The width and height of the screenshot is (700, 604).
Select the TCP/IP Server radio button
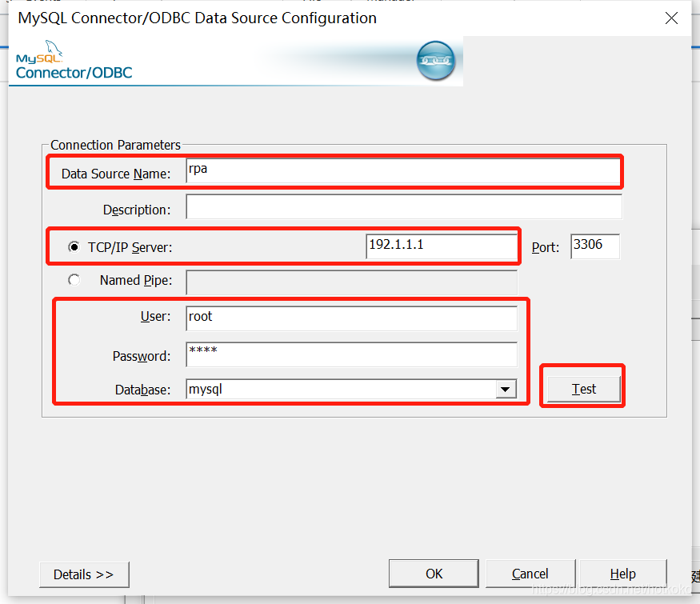click(x=74, y=246)
